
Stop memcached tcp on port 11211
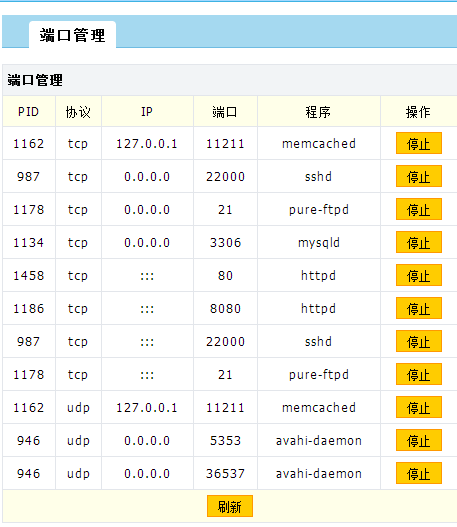[x=419, y=143]
